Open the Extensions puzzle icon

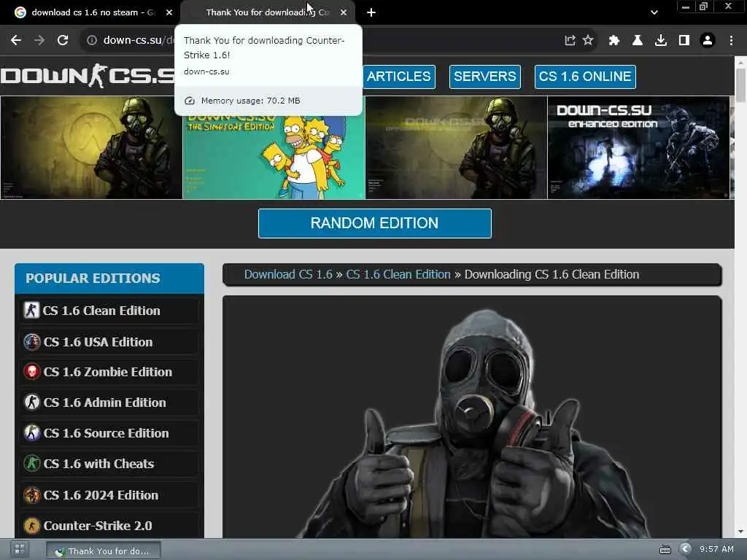pos(614,41)
